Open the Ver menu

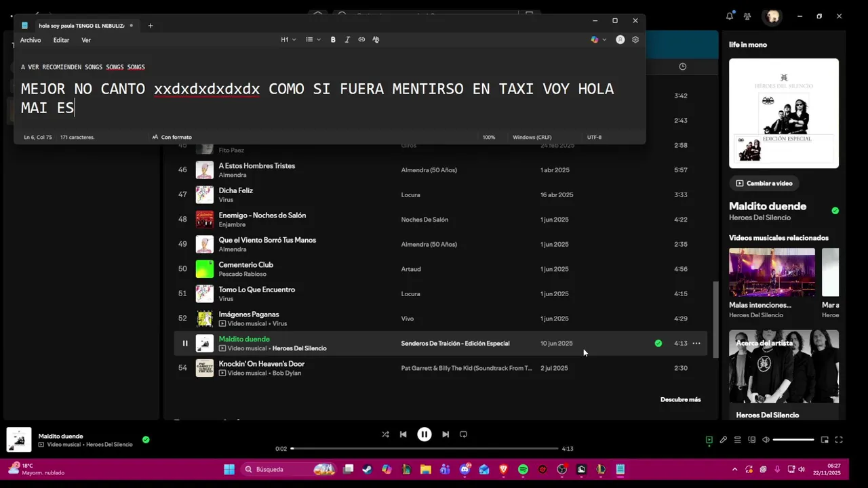pos(86,40)
